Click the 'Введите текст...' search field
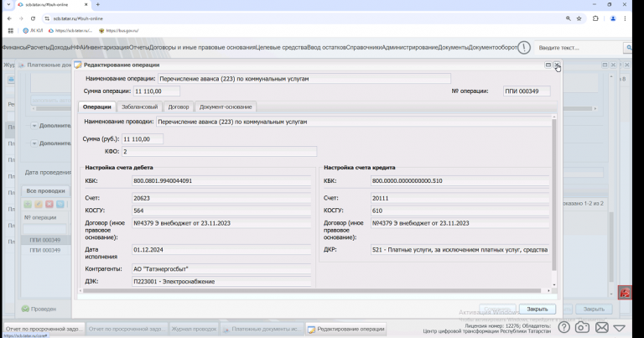The image size is (644, 338). (x=579, y=48)
